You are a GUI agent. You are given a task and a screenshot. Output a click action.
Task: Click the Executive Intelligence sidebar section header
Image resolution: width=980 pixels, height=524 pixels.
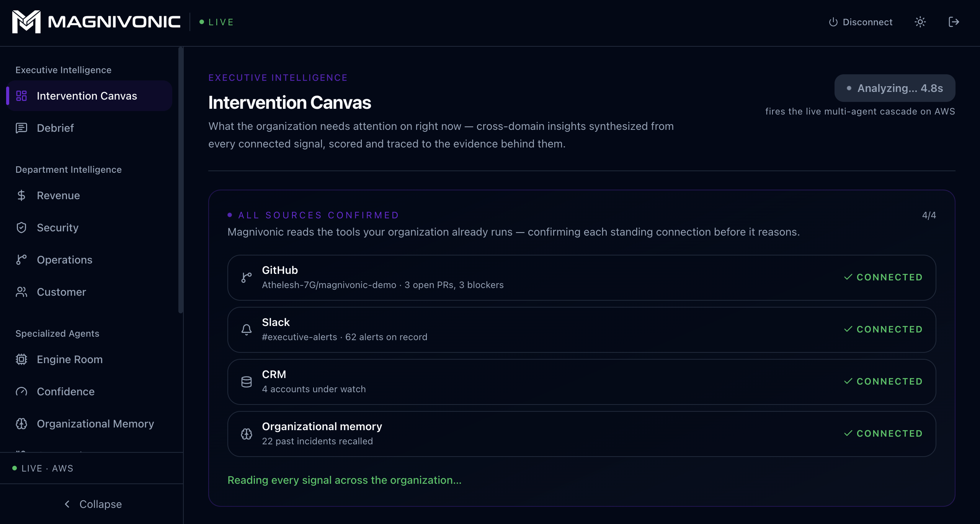click(x=64, y=70)
